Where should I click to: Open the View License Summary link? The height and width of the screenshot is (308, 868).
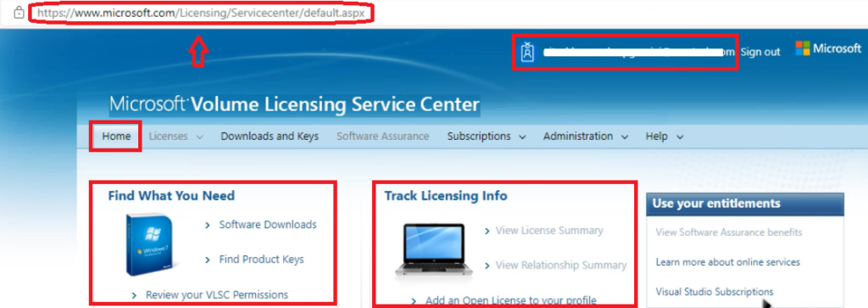(x=549, y=230)
